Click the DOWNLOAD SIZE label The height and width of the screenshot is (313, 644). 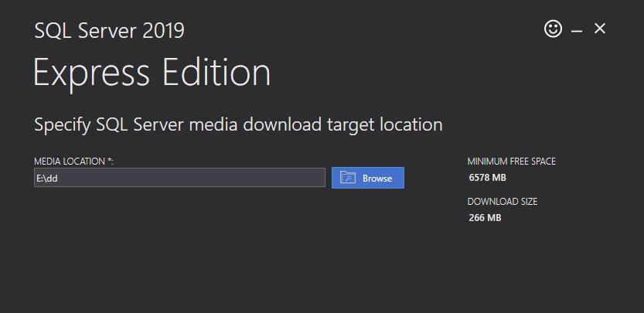503,202
